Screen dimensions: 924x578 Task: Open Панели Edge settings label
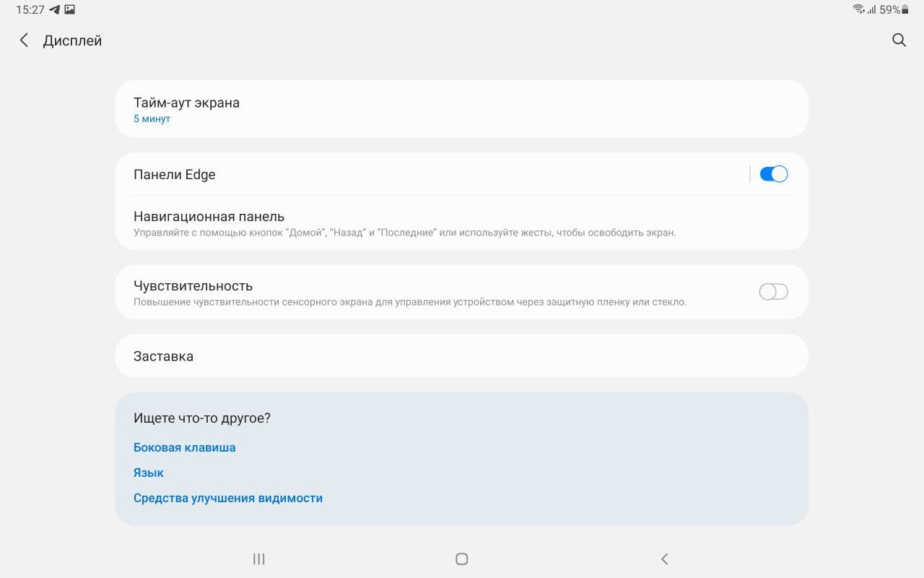174,175
